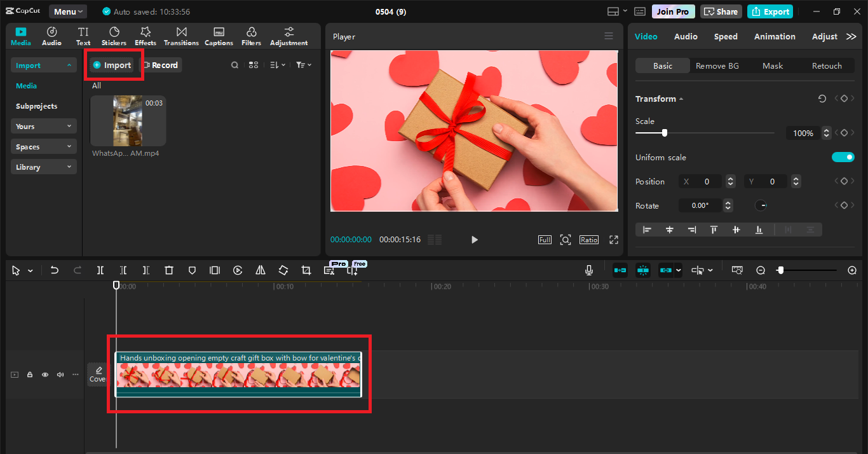Record a voiceover with the microphone tool
Viewport: 868px width, 454px height.
coord(588,270)
